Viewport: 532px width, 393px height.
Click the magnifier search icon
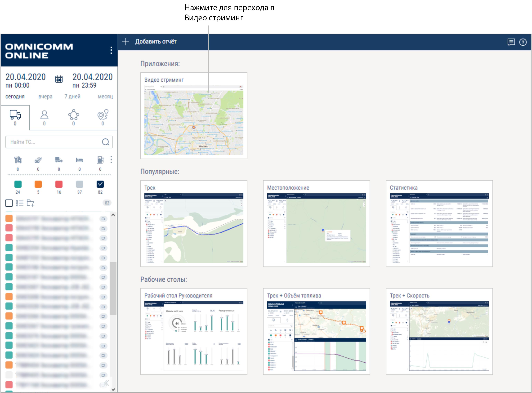105,142
